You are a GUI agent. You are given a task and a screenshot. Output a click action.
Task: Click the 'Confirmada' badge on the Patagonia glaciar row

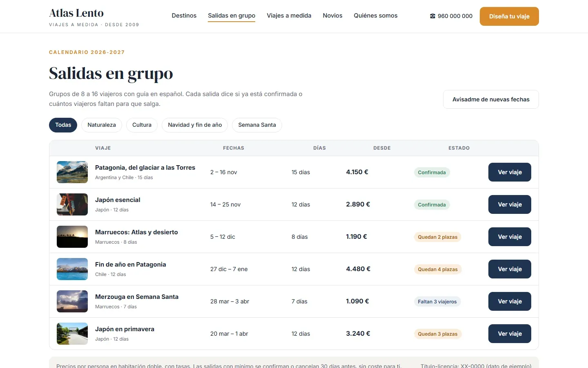[432, 173]
